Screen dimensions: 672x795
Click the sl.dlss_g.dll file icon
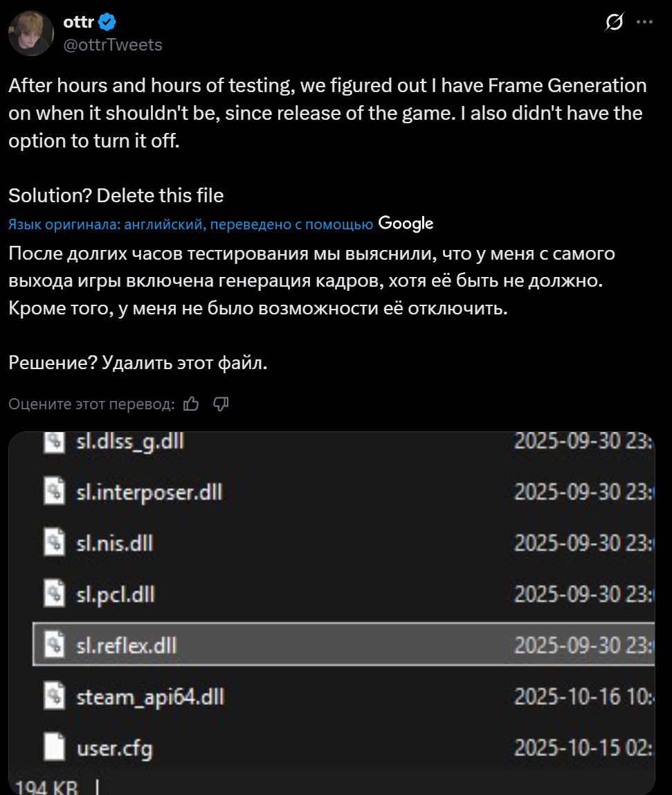point(53,442)
